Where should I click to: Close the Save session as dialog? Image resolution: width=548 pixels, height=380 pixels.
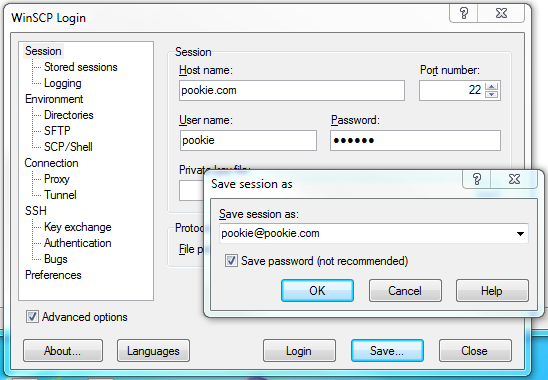[514, 179]
